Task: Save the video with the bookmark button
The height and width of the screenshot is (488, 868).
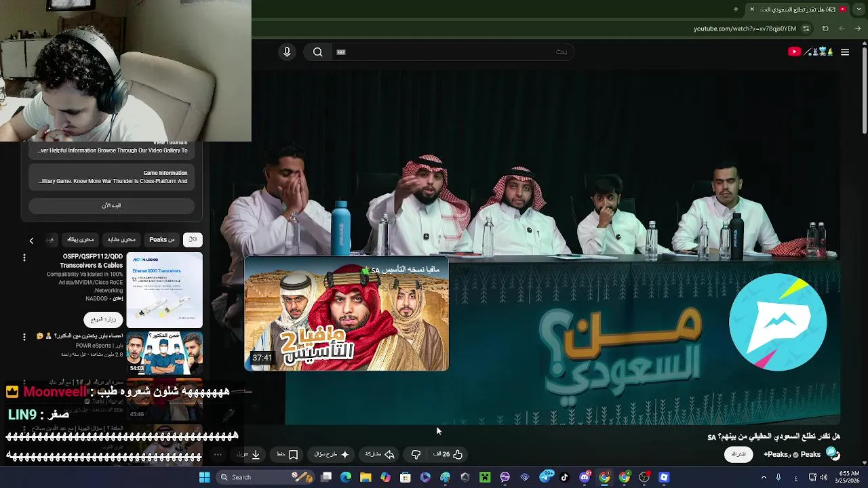Action: (288, 454)
